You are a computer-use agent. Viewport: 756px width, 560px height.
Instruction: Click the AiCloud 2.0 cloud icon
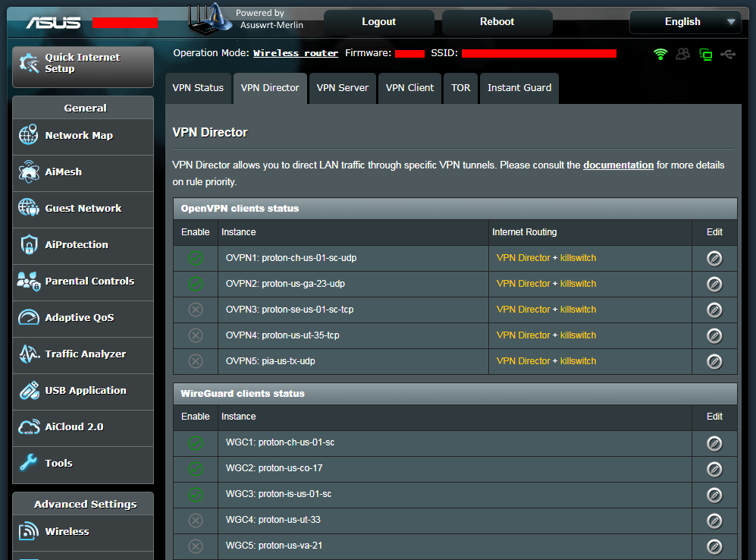pyautogui.click(x=29, y=427)
